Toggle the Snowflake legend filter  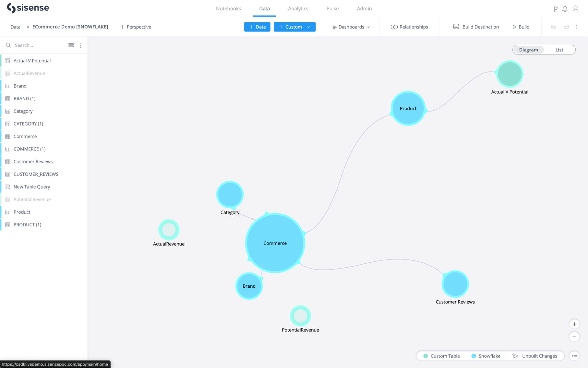click(x=486, y=356)
